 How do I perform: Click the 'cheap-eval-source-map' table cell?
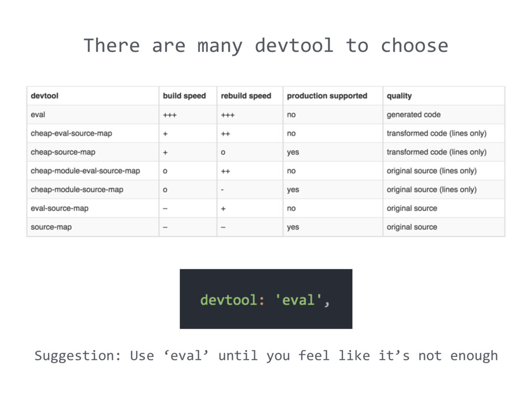[x=71, y=134]
